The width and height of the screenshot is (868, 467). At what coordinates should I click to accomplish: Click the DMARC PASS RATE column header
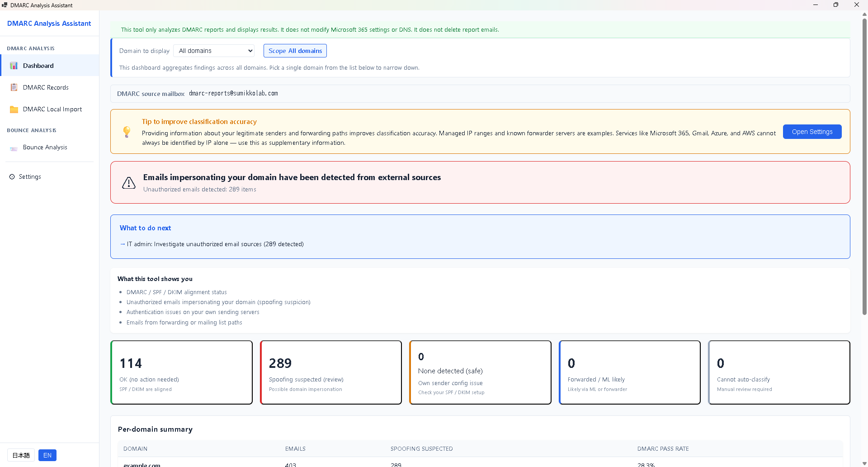click(x=663, y=449)
